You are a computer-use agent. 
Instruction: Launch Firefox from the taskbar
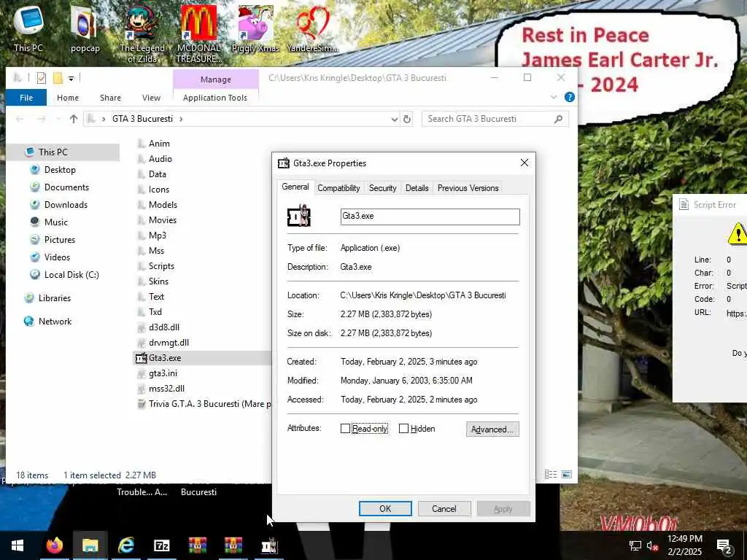pyautogui.click(x=54, y=545)
